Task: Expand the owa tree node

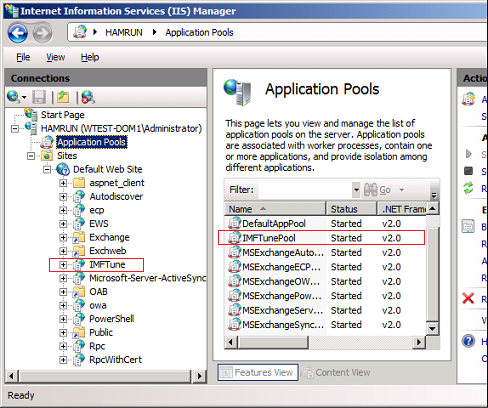Action: pos(63,305)
